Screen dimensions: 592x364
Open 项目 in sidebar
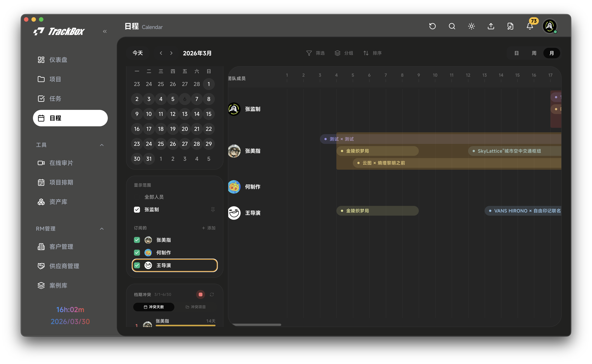click(70, 79)
